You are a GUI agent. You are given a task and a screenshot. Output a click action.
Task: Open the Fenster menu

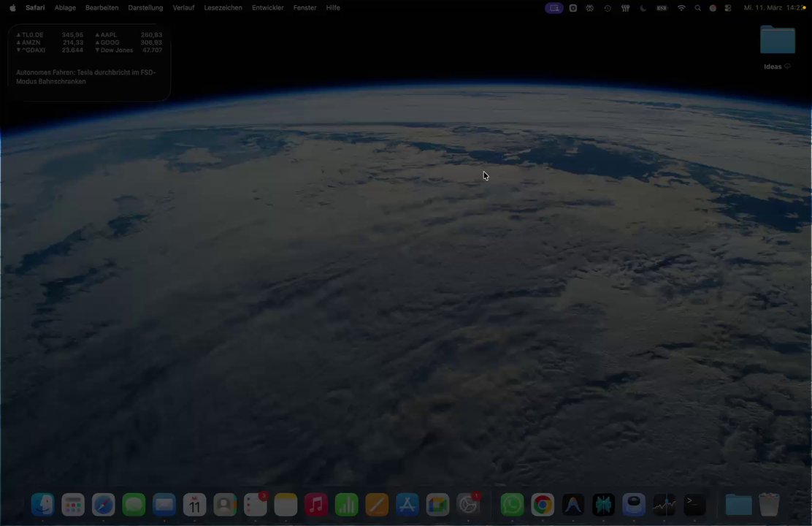click(x=304, y=8)
